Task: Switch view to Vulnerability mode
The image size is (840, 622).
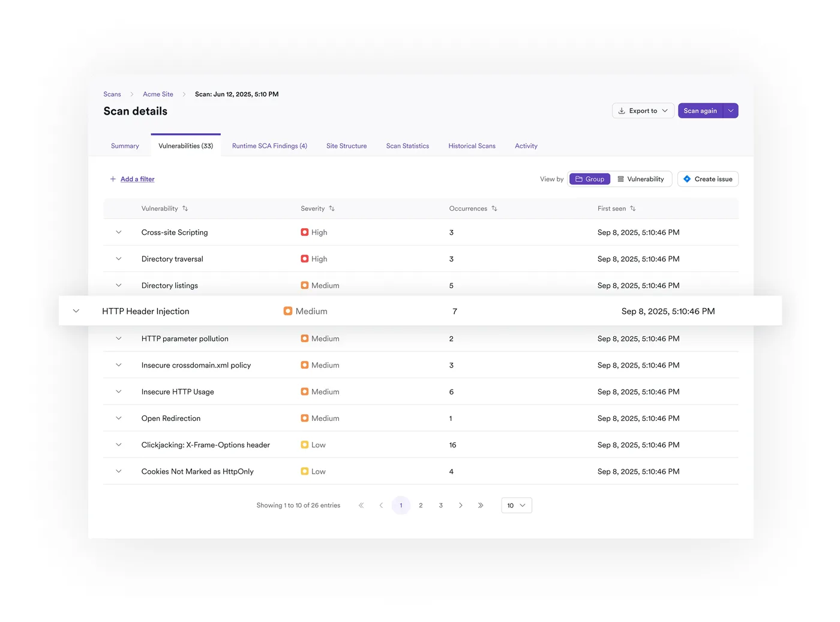Action: point(641,179)
